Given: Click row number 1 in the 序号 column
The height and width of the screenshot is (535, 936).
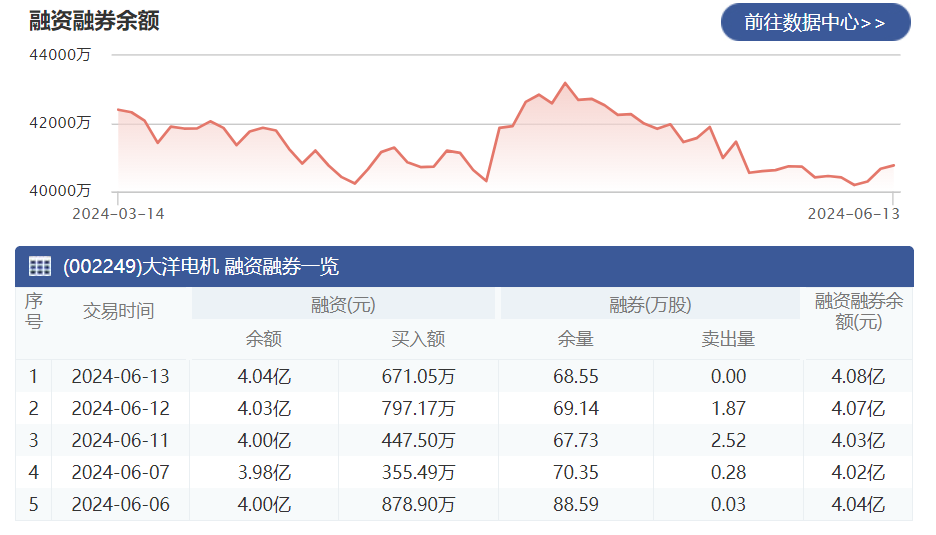Looking at the screenshot, I should tap(33, 376).
